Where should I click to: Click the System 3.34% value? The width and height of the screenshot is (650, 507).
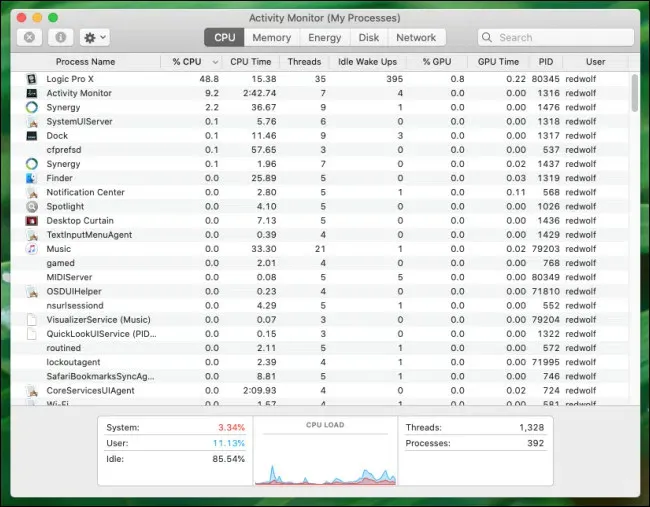coord(231,427)
